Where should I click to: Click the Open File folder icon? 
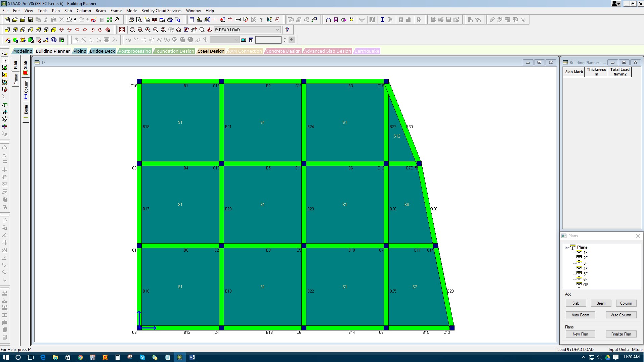click(15, 20)
